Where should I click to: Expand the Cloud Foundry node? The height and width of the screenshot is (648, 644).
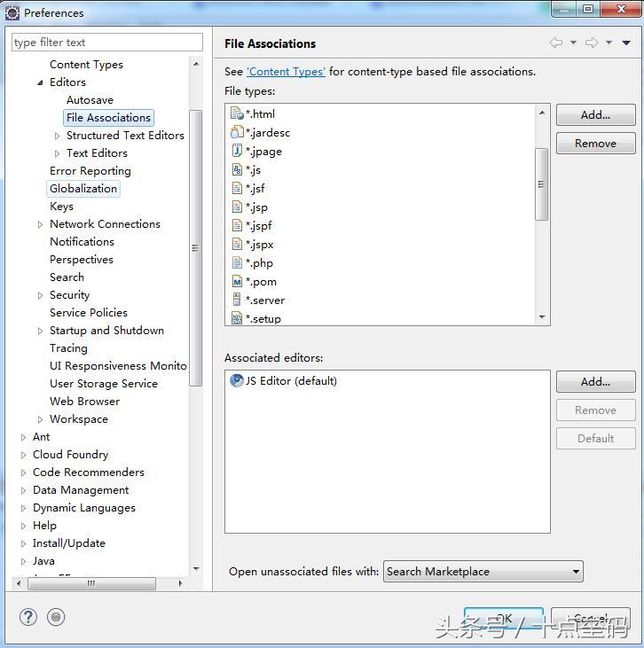(23, 455)
